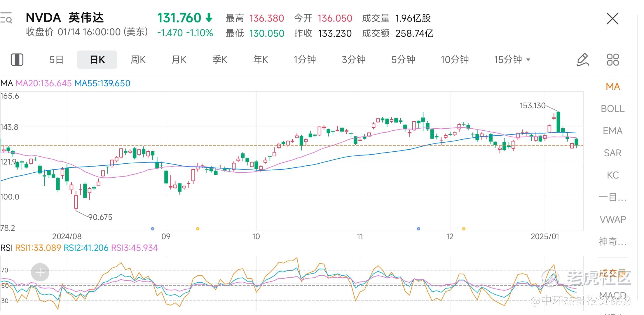Open the drawing pencil tool
This screenshot has height=315, width=644.
pos(583,60)
